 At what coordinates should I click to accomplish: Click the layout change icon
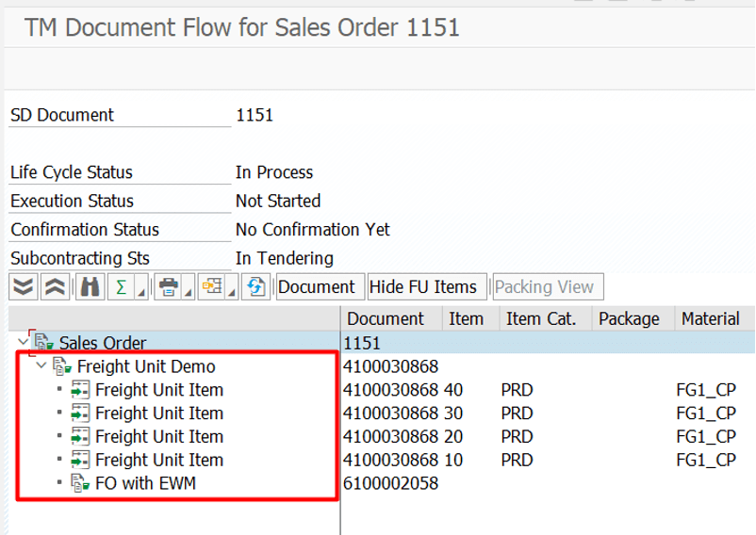(212, 287)
